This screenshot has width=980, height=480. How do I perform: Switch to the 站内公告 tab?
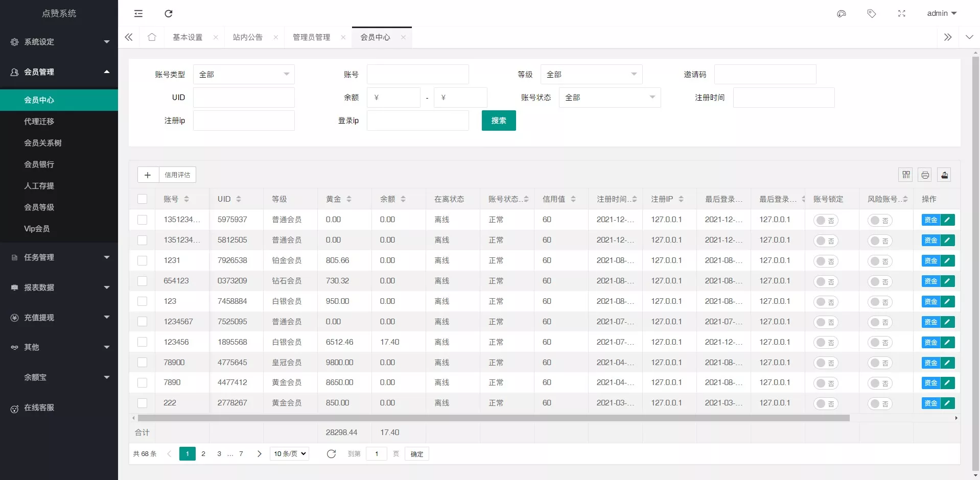[x=248, y=37]
